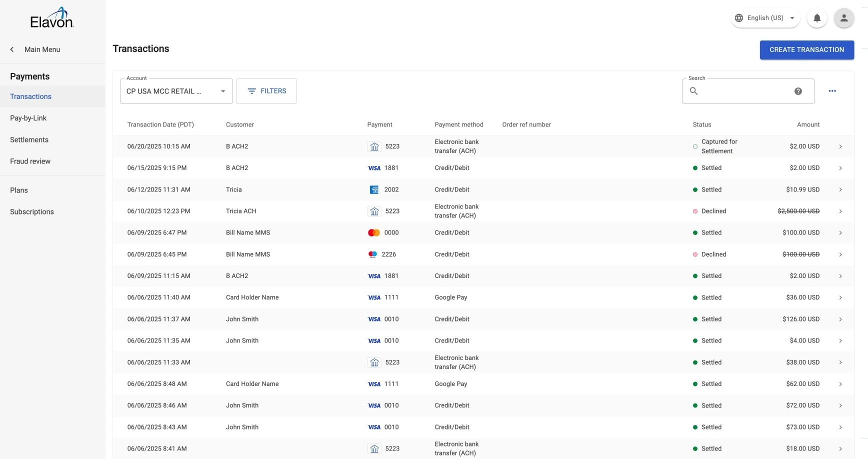The width and height of the screenshot is (868, 459).
Task: Click the Maestro card icon ending 2226
Action: [372, 254]
